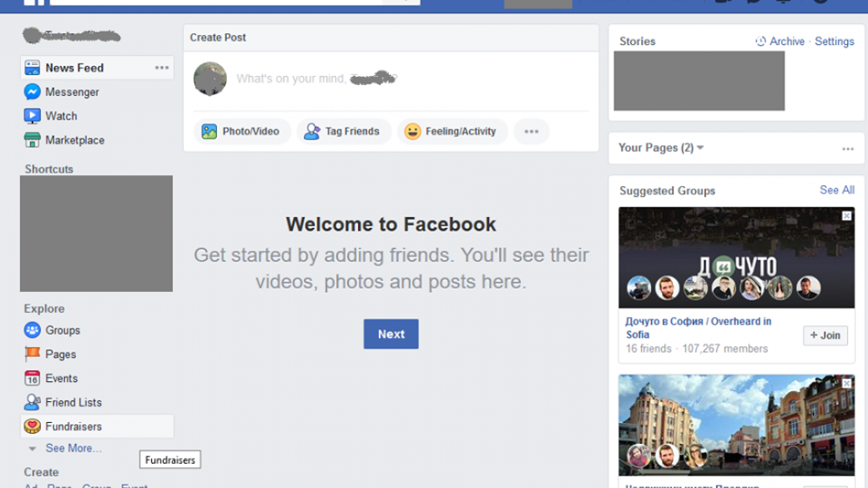Screen dimensions: 868x488
Task: Open Watch from the sidebar
Action: [61, 116]
